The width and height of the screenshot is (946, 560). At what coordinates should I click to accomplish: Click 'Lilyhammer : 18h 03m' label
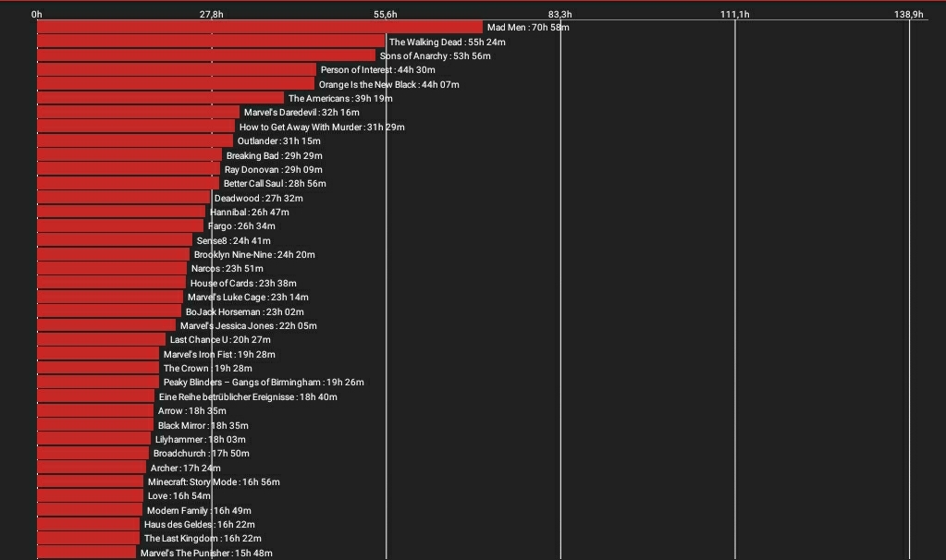click(x=201, y=440)
